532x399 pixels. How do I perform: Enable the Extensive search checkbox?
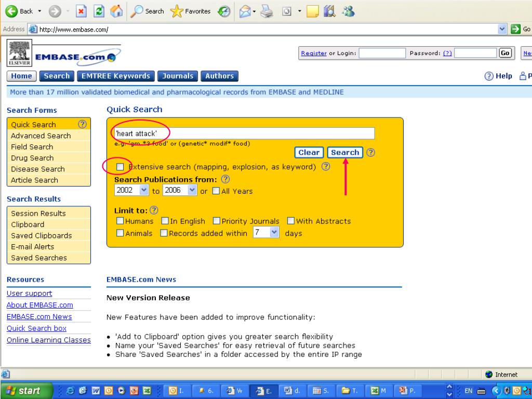(120, 167)
